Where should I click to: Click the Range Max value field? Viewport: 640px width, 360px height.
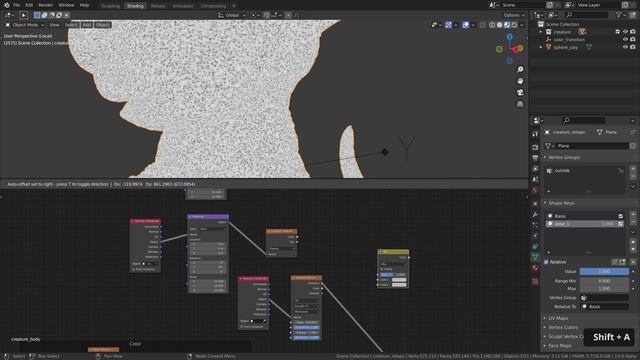tap(604, 288)
